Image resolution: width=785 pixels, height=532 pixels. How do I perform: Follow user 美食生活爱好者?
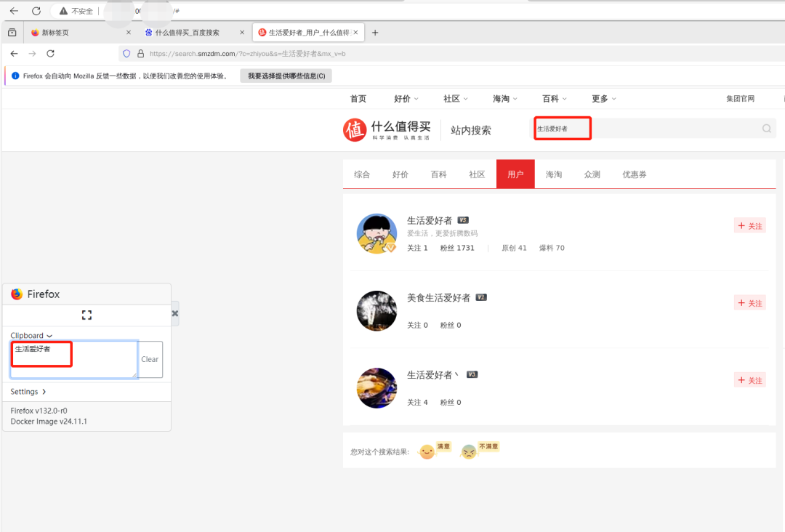point(749,303)
